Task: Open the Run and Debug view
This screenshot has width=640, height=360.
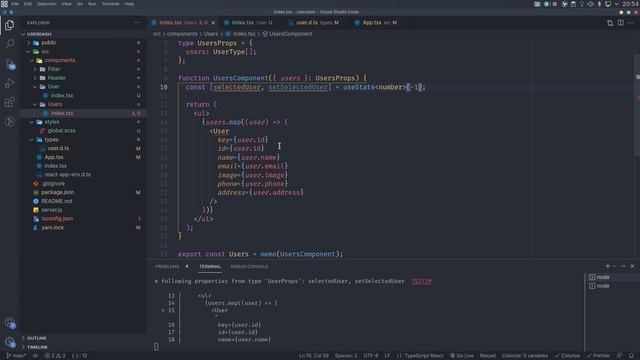Action: point(9,83)
